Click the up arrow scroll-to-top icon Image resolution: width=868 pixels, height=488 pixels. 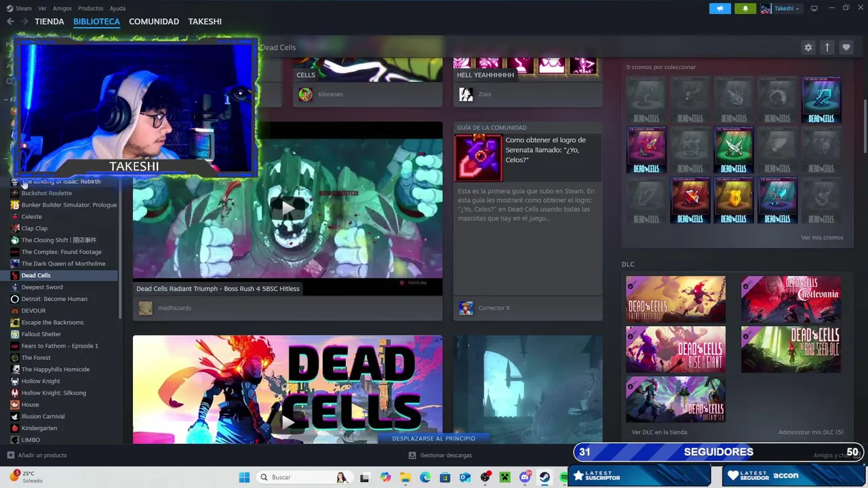point(827,47)
